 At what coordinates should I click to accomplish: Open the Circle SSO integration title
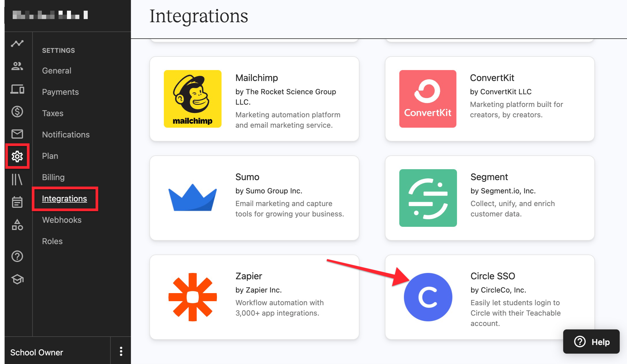493,276
